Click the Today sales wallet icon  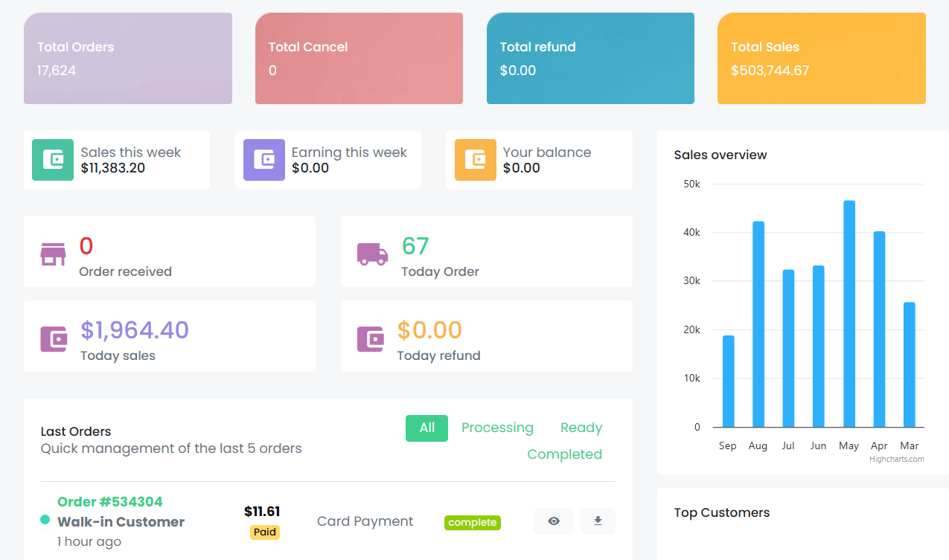(54, 338)
